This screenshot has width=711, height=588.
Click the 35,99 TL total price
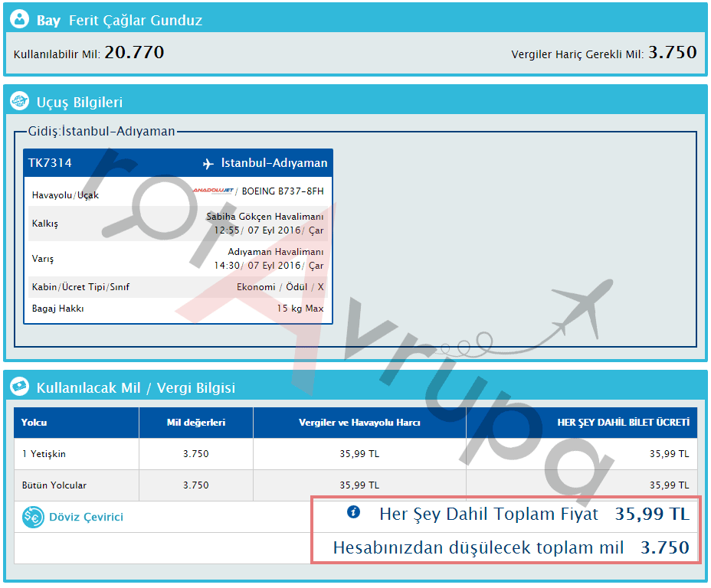click(651, 514)
